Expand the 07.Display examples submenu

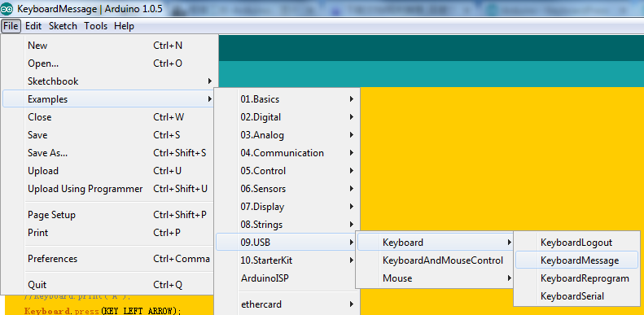tap(287, 207)
